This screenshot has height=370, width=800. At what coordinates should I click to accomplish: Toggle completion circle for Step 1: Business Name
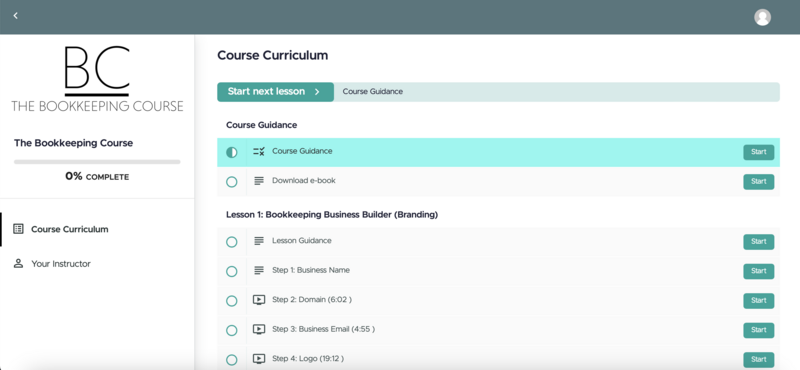[x=232, y=272]
